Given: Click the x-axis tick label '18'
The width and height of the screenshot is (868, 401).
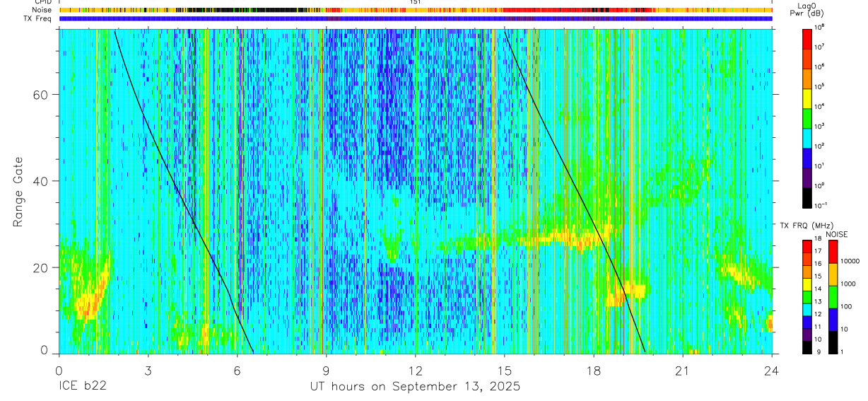Looking at the screenshot, I should (x=594, y=370).
